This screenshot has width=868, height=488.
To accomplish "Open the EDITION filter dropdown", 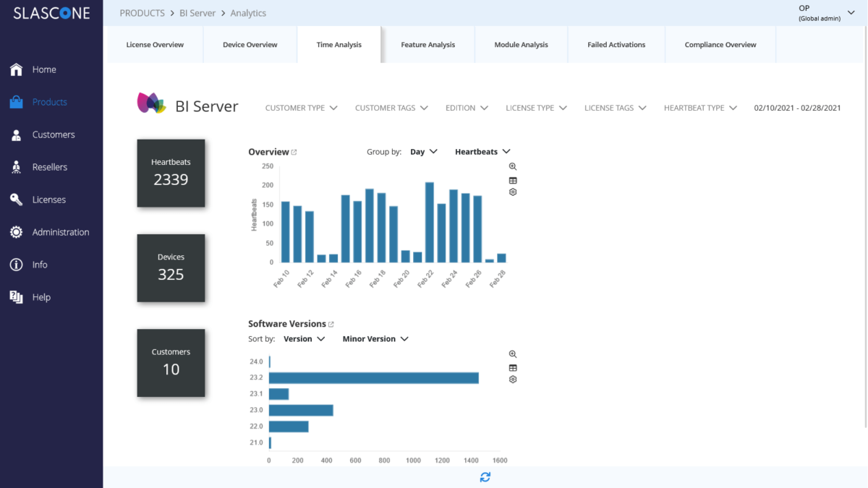I will coord(466,107).
